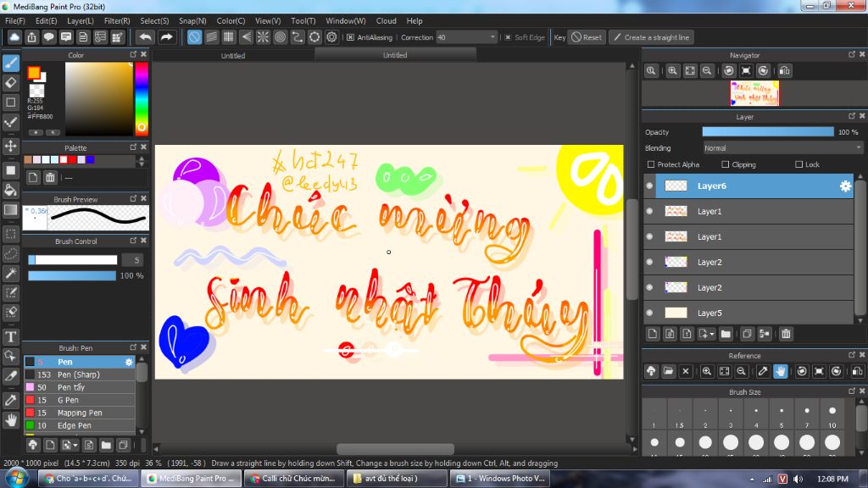Activate the Hand tool in left toolbar

tap(10, 420)
